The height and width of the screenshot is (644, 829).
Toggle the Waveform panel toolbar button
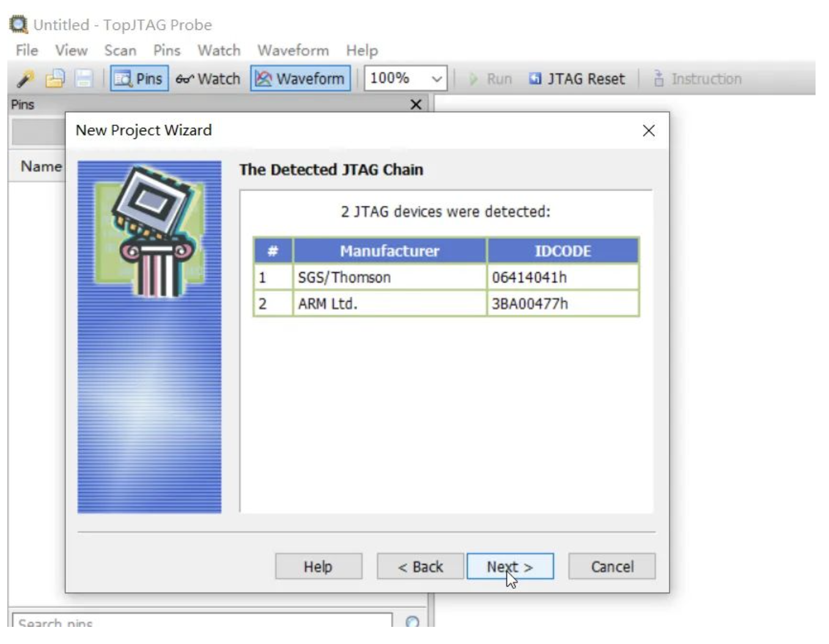click(300, 79)
